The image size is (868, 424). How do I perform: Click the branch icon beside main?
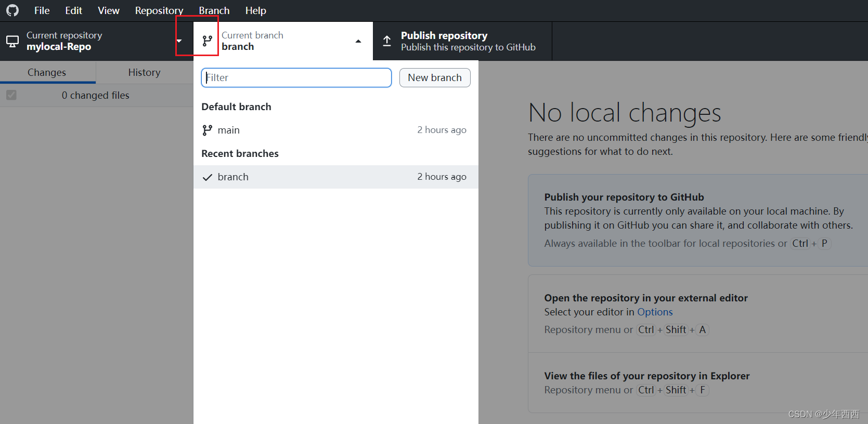207,130
